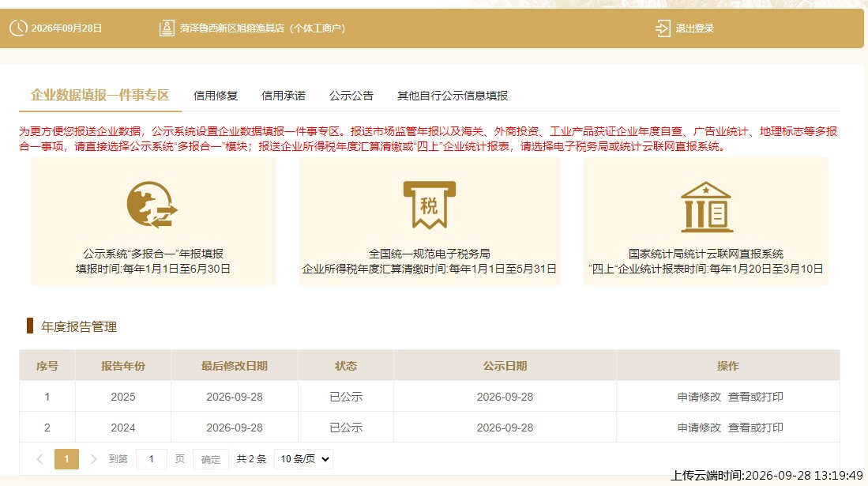Viewport: 868px width, 486px height.
Task: Click 公示系统“多报合一”年报填报 card text
Action: click(152, 254)
